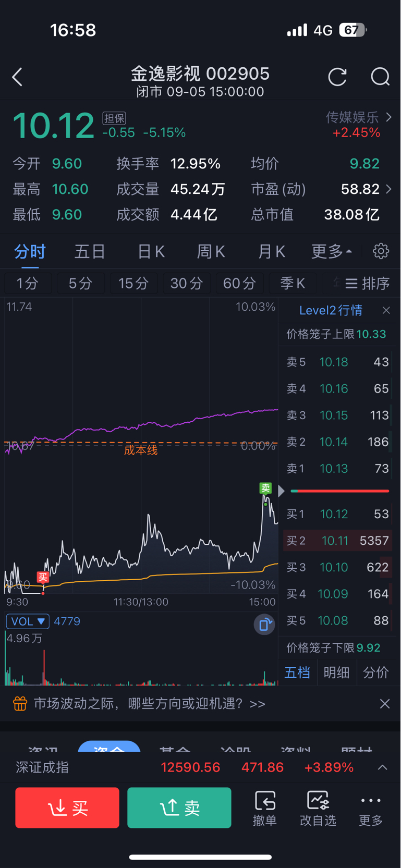Viewport: 401px width, 868px height.
Task: Open the 市场波动之际 promotion link
Action: click(x=150, y=704)
